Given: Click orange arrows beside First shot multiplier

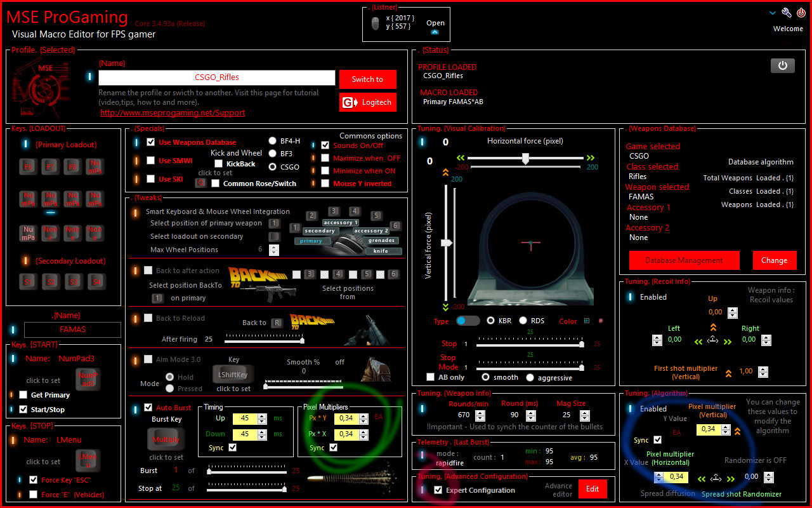Looking at the screenshot, I should [x=729, y=373].
